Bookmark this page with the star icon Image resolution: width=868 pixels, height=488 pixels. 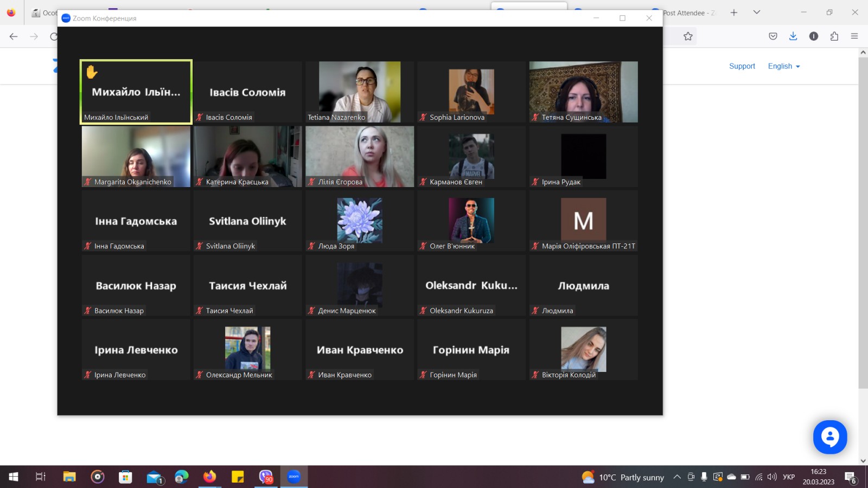(x=688, y=36)
